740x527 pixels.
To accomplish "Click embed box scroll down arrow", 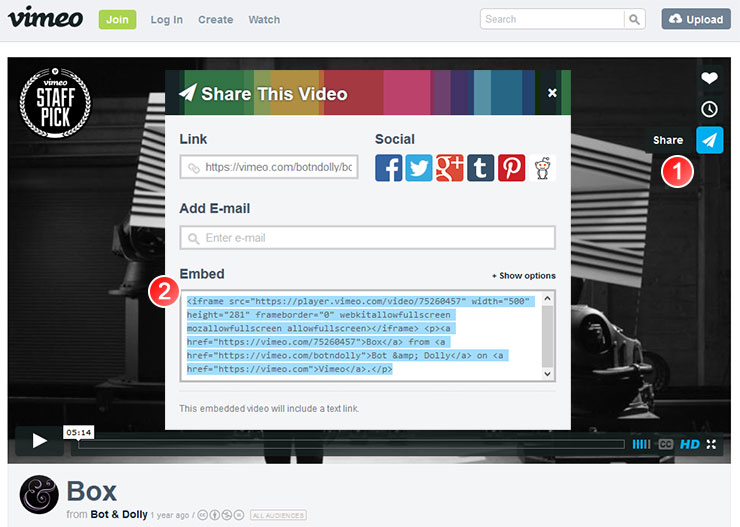I will click(x=547, y=374).
